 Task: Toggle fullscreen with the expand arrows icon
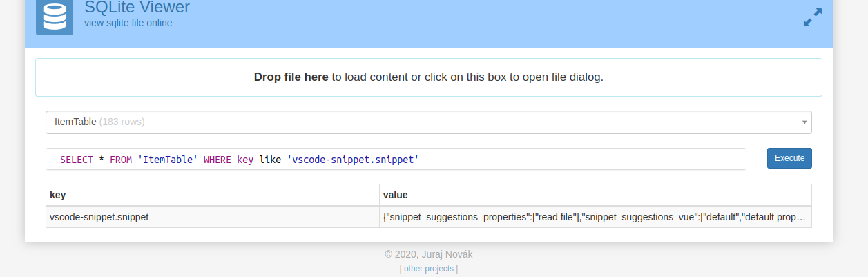813,17
